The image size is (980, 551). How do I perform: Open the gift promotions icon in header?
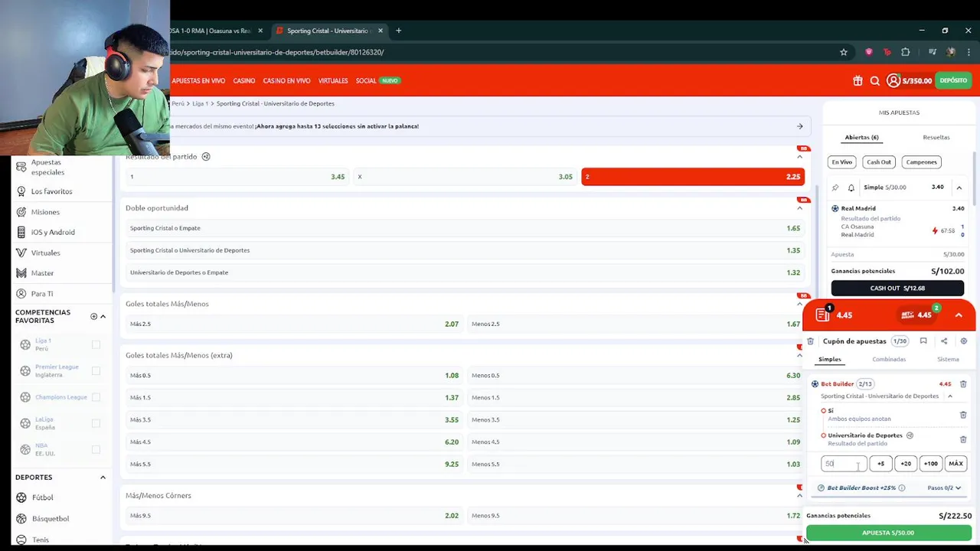tap(857, 80)
